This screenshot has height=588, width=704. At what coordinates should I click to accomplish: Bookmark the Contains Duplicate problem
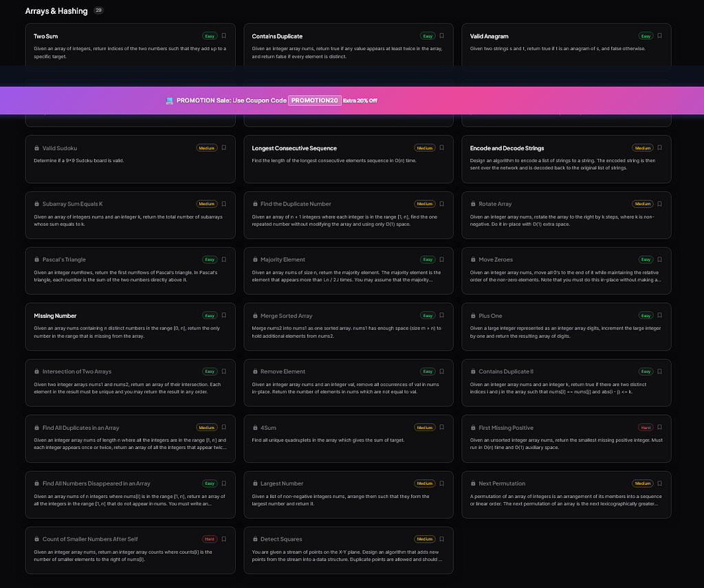(442, 36)
